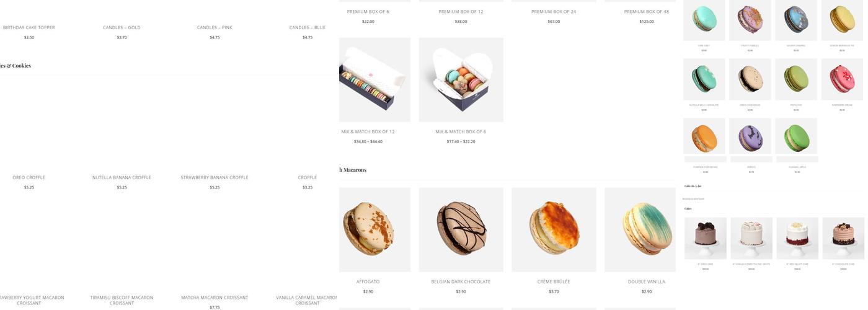Click the Oreo Croffle product link
Screen dimensions: 868x310
pyautogui.click(x=29, y=177)
